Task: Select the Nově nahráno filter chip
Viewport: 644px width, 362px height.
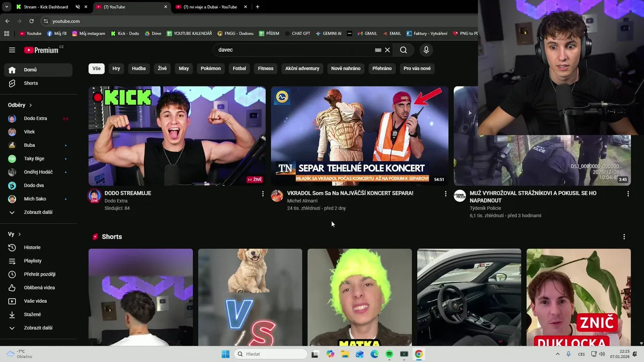Action: (346, 68)
